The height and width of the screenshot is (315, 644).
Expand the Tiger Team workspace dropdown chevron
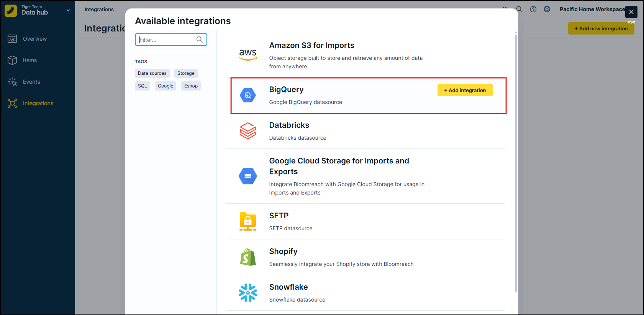point(68,10)
